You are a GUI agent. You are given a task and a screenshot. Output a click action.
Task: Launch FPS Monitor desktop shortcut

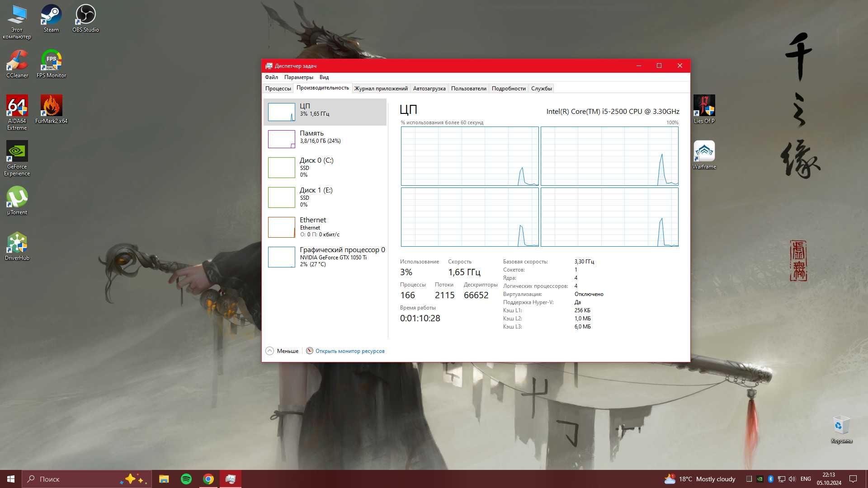(51, 64)
